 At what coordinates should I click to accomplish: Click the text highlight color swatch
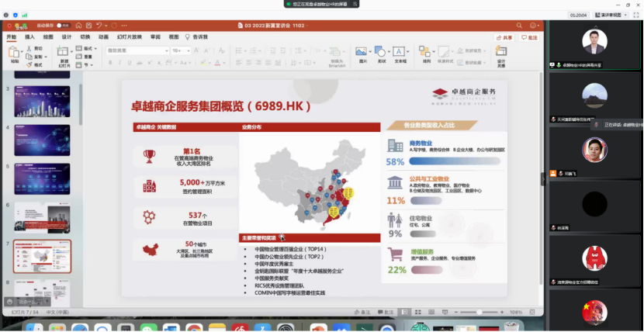(x=203, y=63)
